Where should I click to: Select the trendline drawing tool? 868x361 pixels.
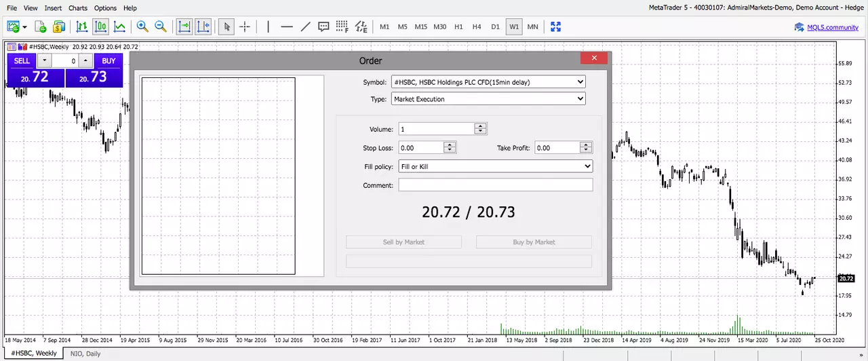tap(305, 26)
